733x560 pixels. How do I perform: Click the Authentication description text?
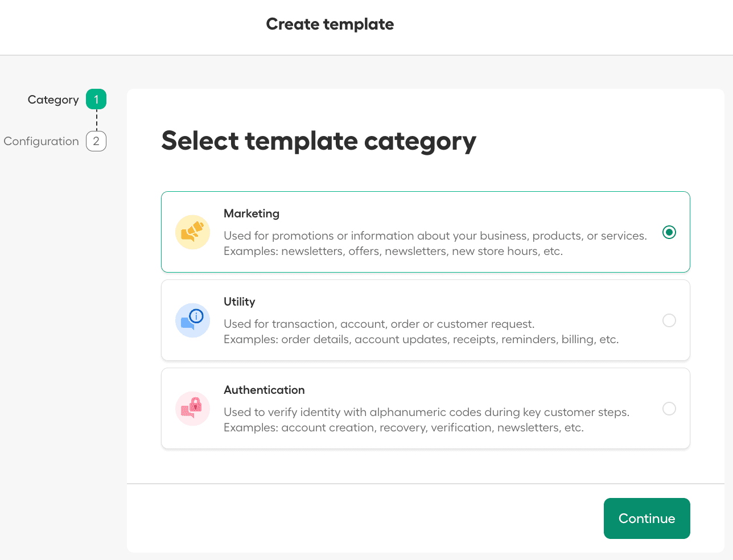[426, 411]
